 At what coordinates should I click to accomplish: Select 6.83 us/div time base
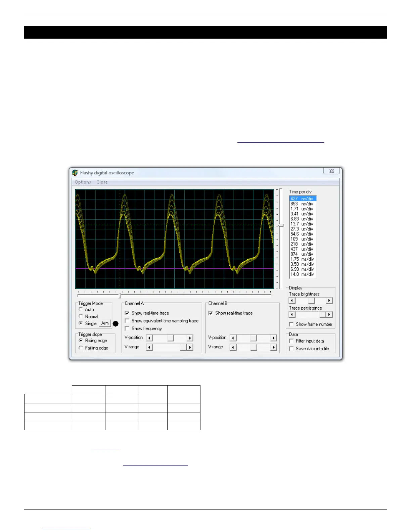303,219
